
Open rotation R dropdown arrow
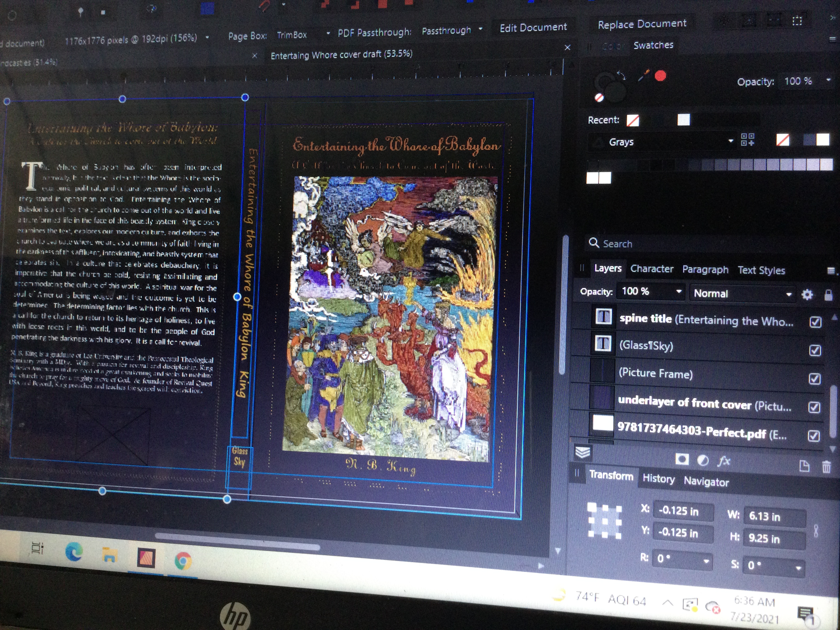tap(706, 561)
